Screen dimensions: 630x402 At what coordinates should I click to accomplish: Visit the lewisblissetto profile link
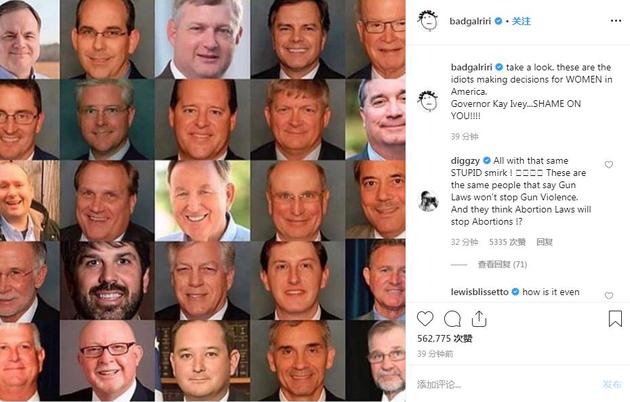[480, 291]
